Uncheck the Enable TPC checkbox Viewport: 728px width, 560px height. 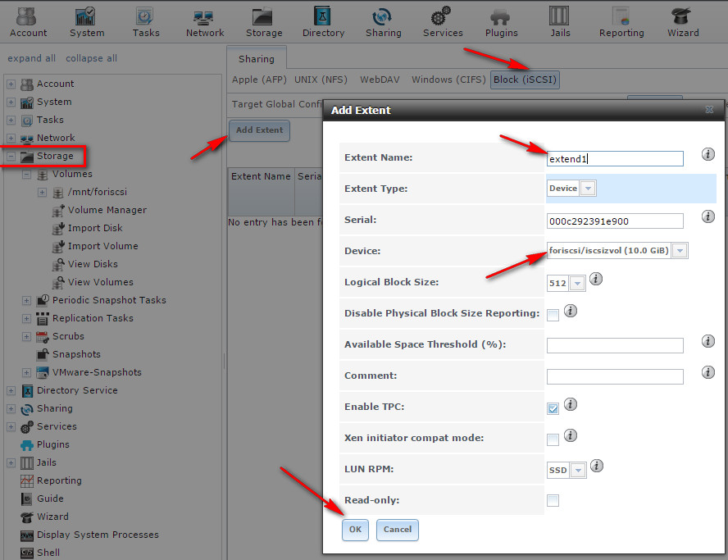pos(553,408)
